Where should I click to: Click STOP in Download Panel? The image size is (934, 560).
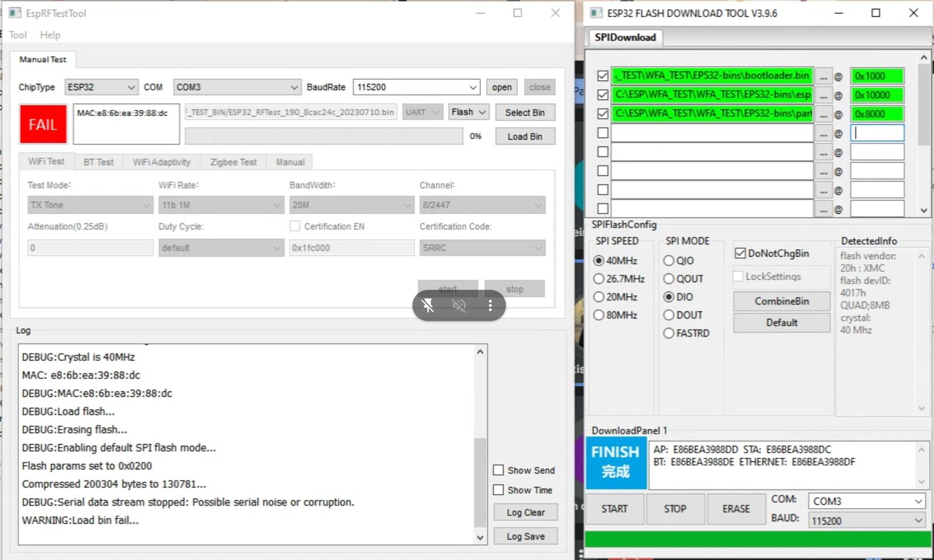click(x=675, y=509)
